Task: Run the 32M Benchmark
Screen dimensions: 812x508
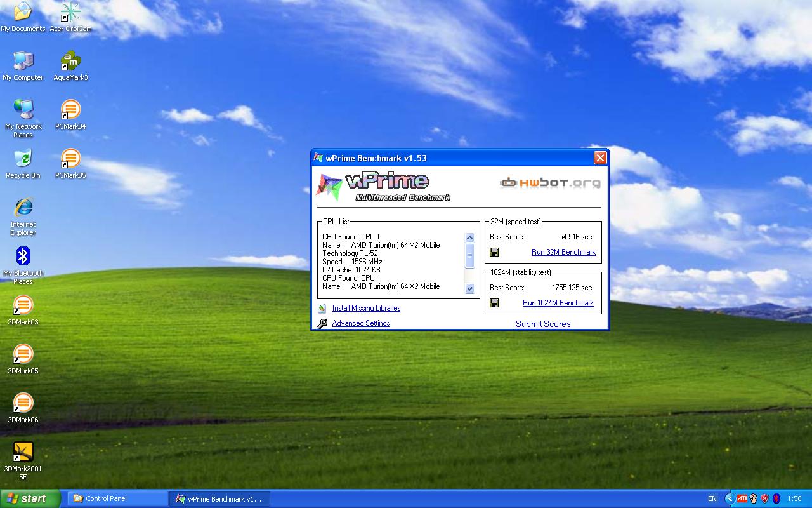Action: click(x=563, y=252)
